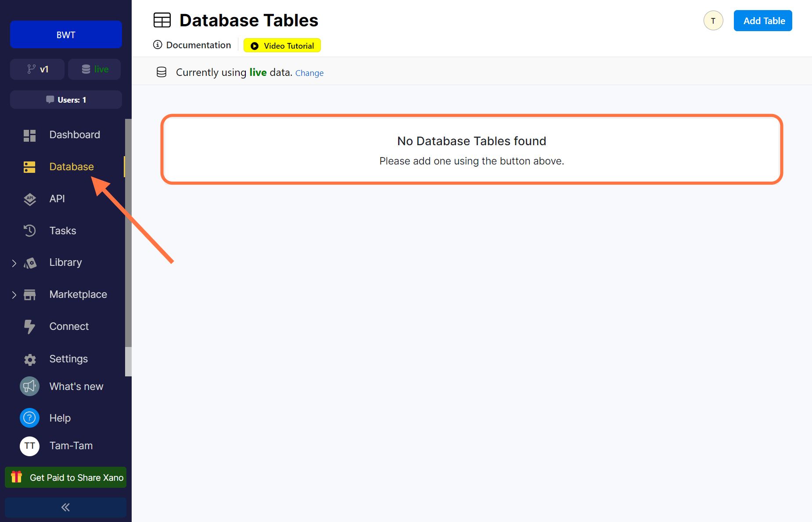Open the Dashboard icon in sidebar

(29, 136)
